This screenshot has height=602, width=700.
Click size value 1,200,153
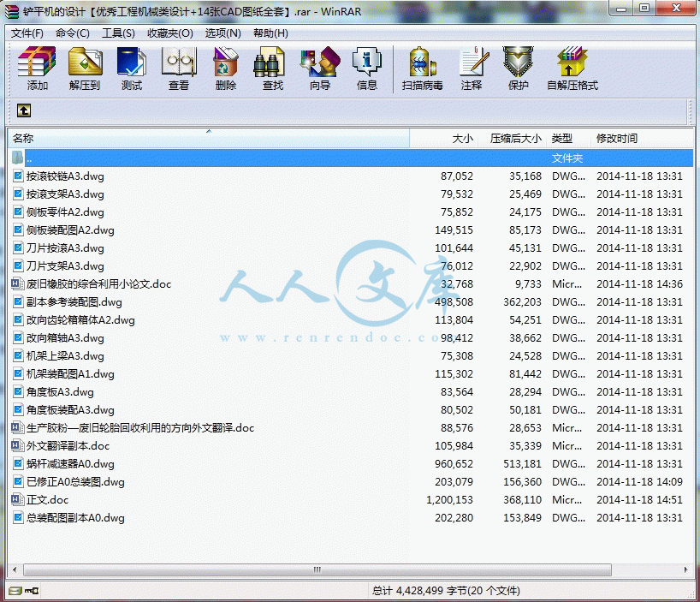449,500
